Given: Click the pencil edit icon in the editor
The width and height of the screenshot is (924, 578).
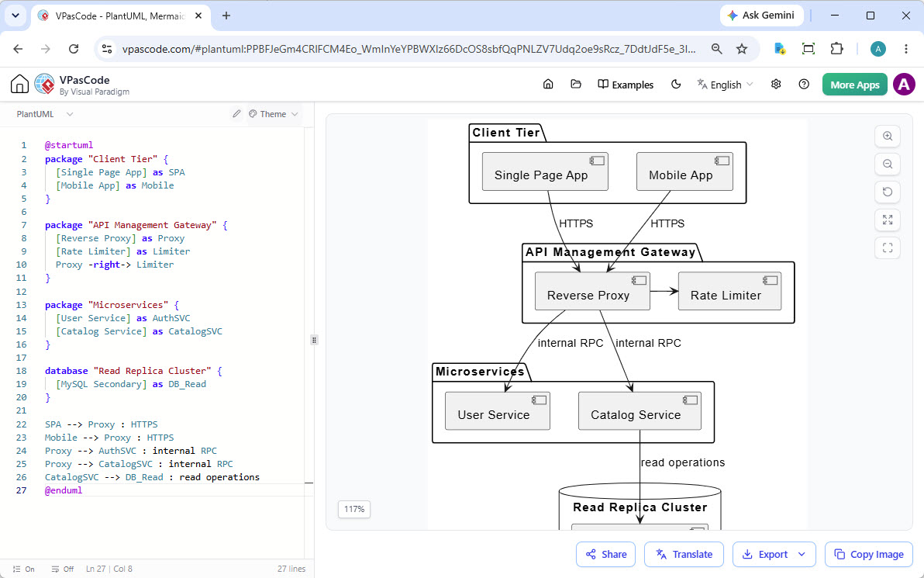Looking at the screenshot, I should click(x=236, y=114).
